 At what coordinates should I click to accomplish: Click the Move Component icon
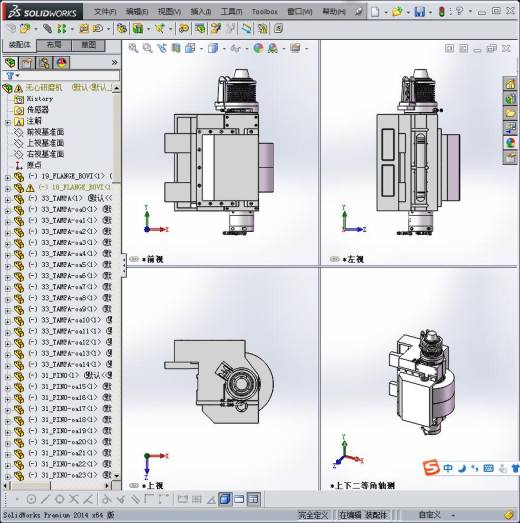pyautogui.click(x=97, y=29)
